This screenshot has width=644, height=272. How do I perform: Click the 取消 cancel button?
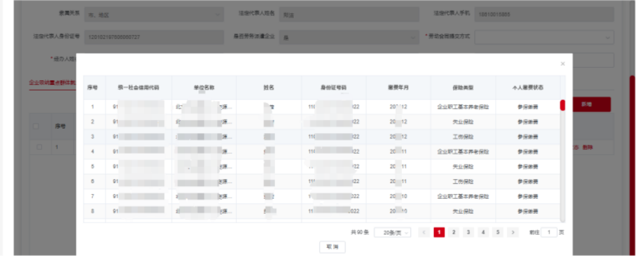click(x=333, y=247)
